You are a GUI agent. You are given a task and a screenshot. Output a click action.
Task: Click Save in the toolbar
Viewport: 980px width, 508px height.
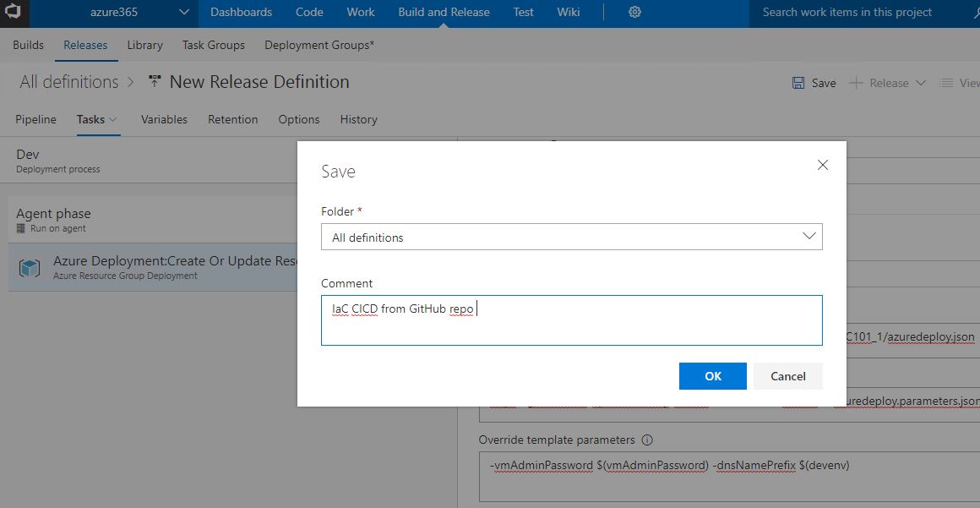(823, 83)
